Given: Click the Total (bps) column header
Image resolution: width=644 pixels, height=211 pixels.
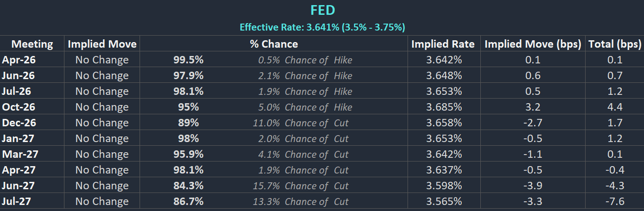Looking at the screenshot, I should click(x=615, y=44).
